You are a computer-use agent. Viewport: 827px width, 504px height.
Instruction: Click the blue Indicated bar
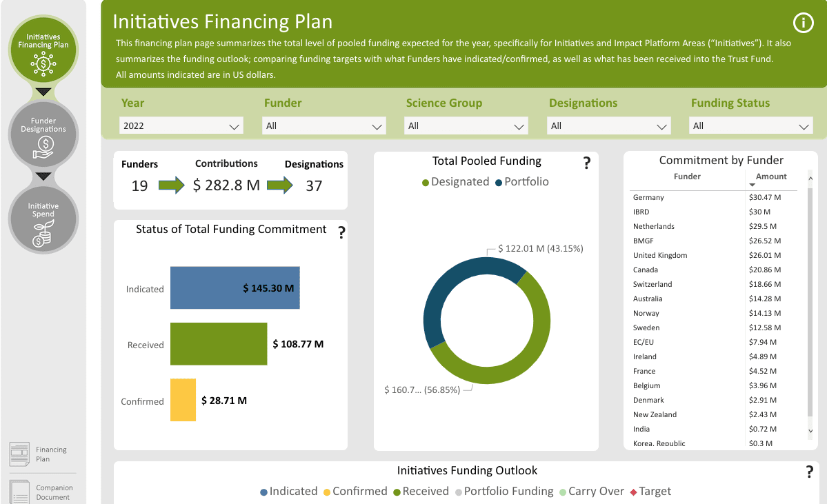point(235,288)
